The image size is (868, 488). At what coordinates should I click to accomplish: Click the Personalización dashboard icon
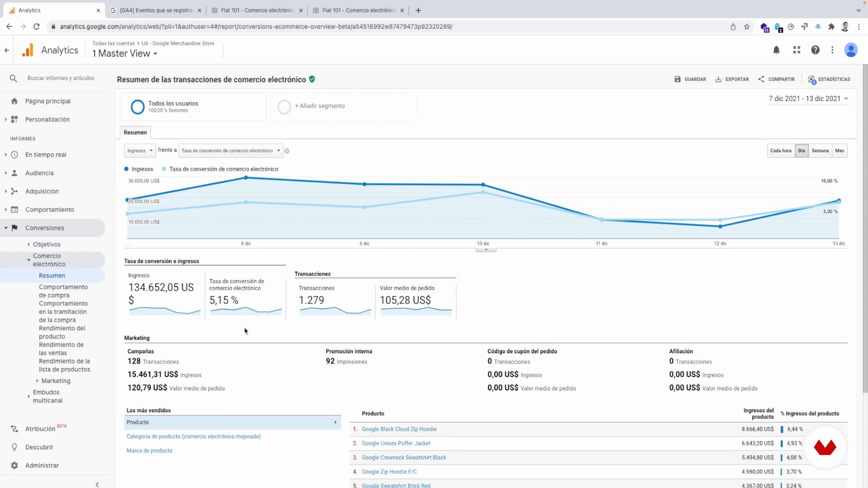tap(14, 119)
